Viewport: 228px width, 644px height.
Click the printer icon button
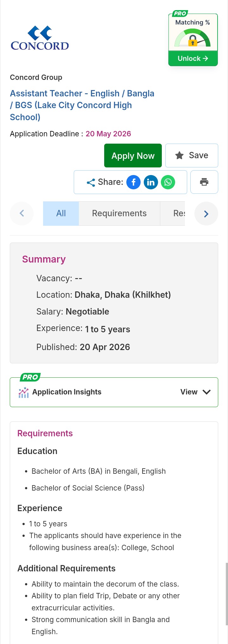[x=204, y=182]
